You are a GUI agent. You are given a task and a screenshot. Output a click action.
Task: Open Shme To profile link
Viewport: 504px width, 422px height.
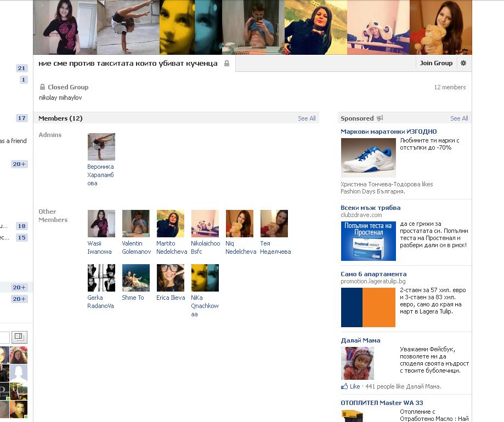(133, 298)
